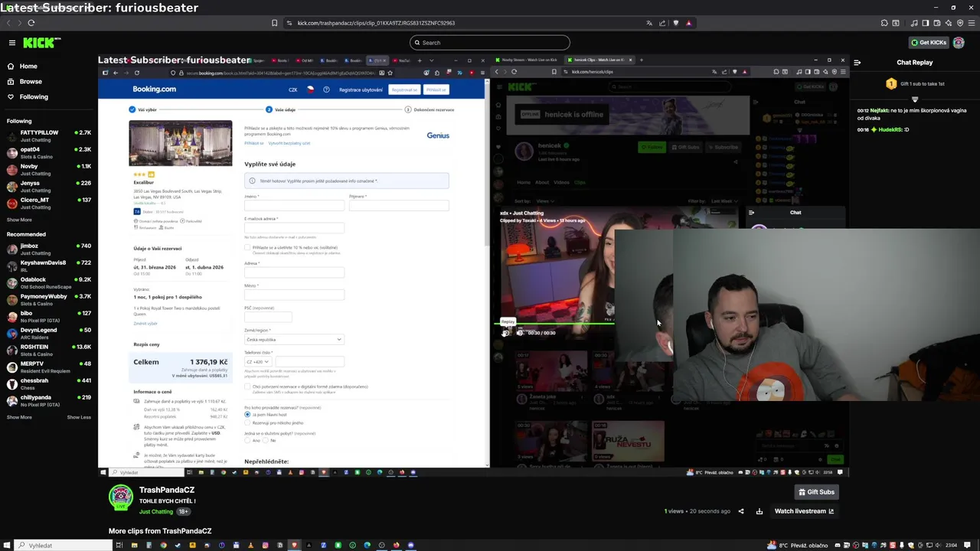Open chessbrah recommended channel

pos(49,383)
